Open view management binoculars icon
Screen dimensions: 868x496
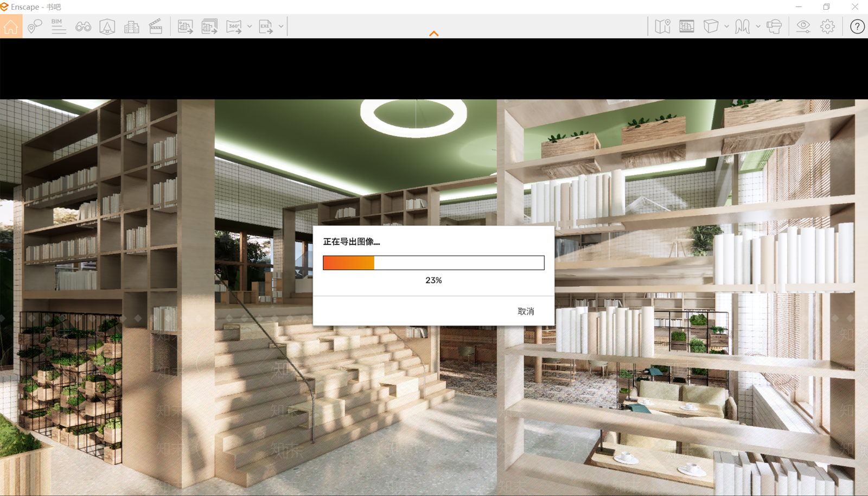tap(83, 27)
